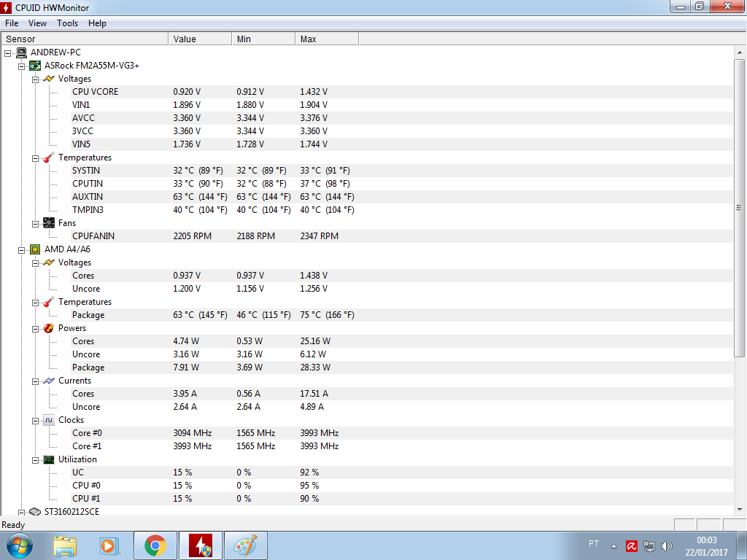747x560 pixels.
Task: Click the Clocks waveform icon
Action: tap(49, 420)
